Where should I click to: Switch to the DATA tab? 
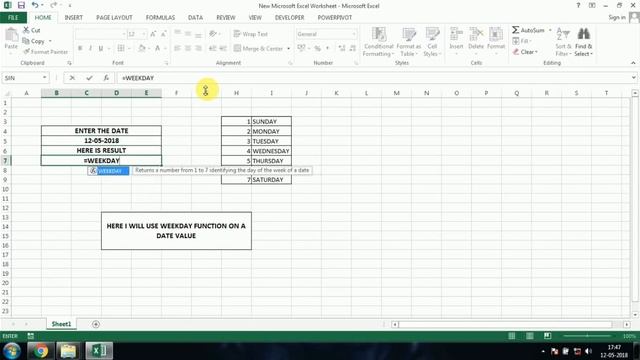click(196, 18)
